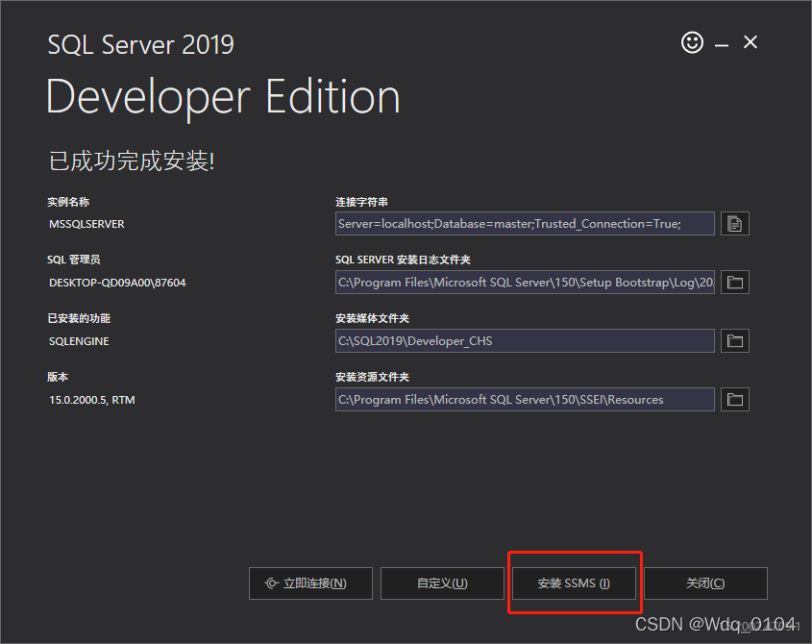Image resolution: width=812 pixels, height=644 pixels.
Task: Click the SQLENGINE installed feature value
Action: (79, 341)
